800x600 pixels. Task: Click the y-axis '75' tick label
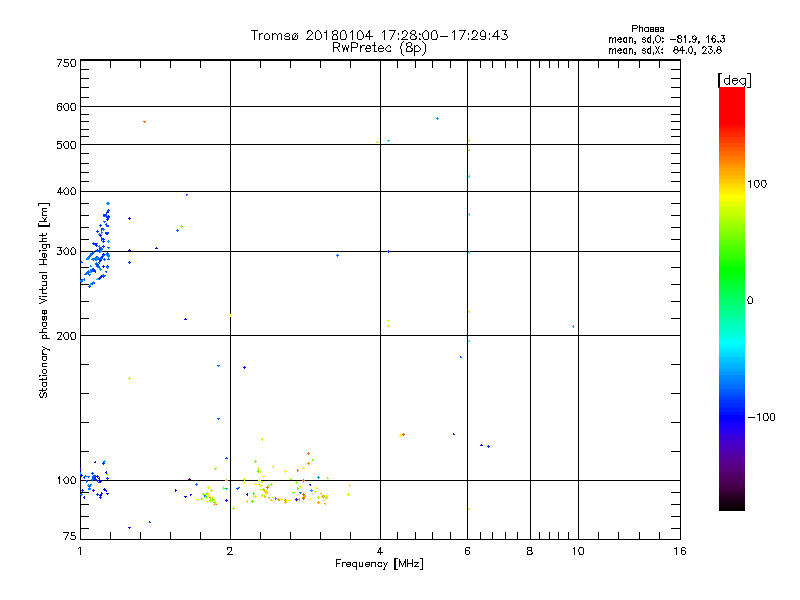point(69,536)
